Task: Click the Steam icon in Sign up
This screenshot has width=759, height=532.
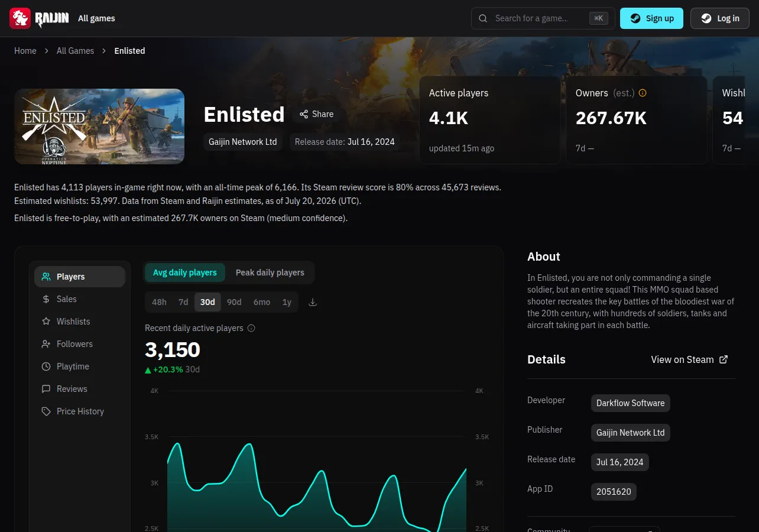Action: [635, 18]
